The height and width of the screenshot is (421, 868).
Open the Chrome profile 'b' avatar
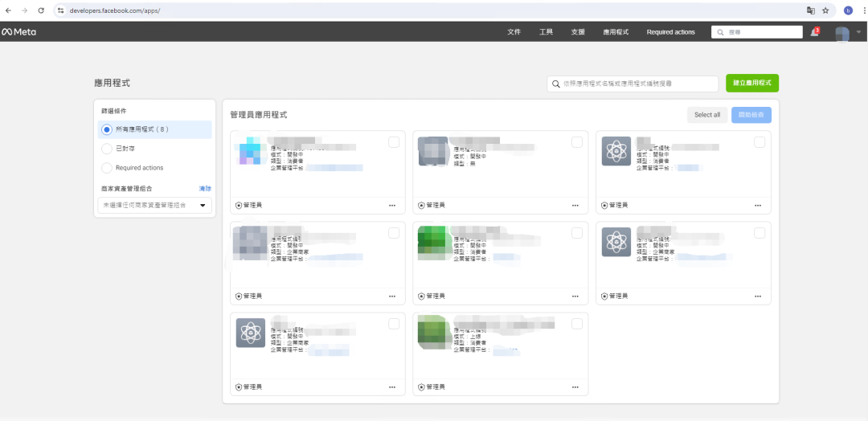[848, 10]
